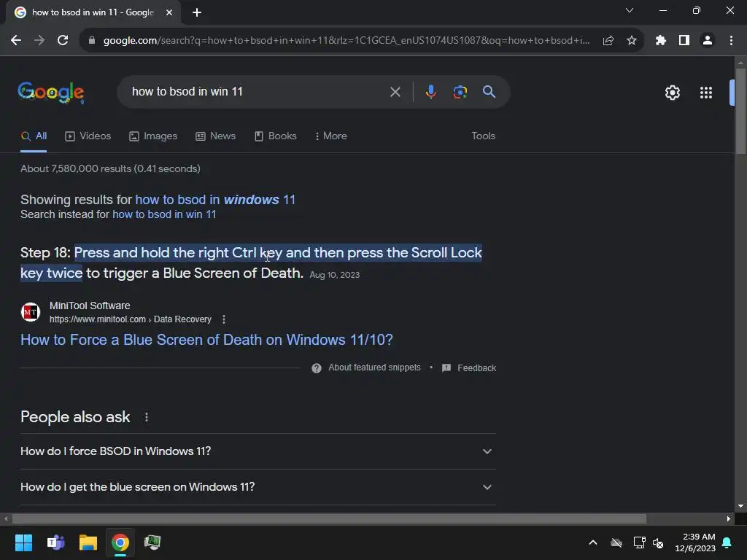Open the monitor app icon on taskbar

(152, 542)
